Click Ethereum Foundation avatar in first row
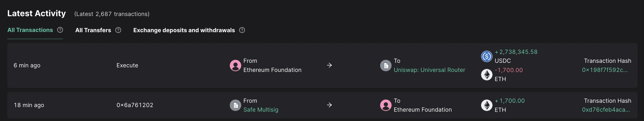The width and height of the screenshot is (644, 121). [x=235, y=65]
